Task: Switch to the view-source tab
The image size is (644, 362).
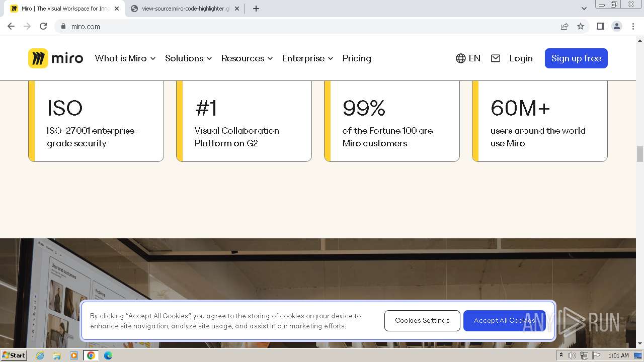Action: (x=185, y=9)
